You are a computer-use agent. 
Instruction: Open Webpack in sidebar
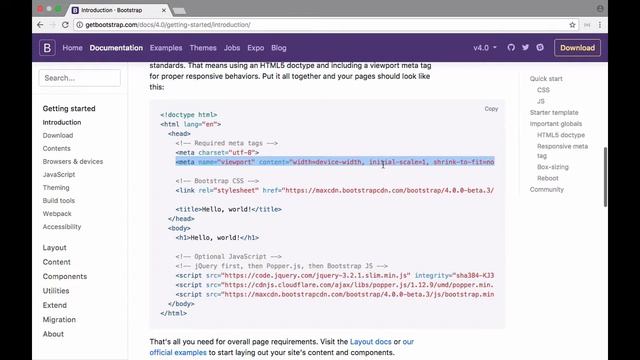57,214
